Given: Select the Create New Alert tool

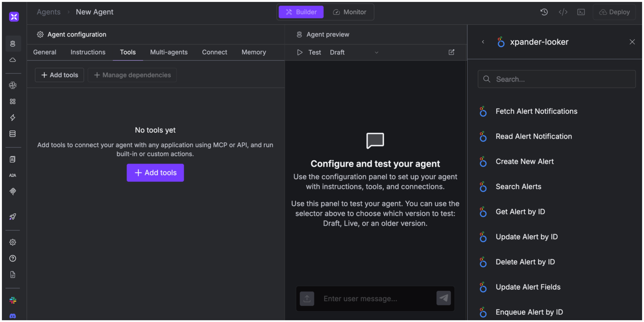Looking at the screenshot, I should (524, 162).
